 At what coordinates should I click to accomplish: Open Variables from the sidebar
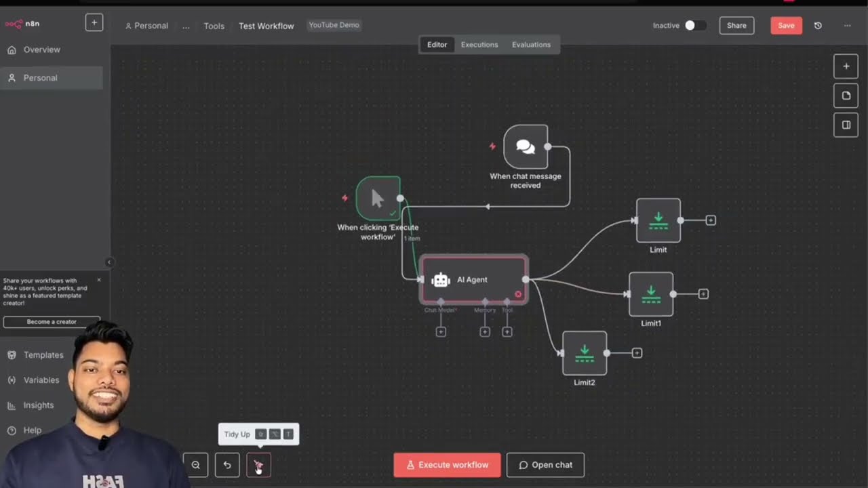coord(41,380)
